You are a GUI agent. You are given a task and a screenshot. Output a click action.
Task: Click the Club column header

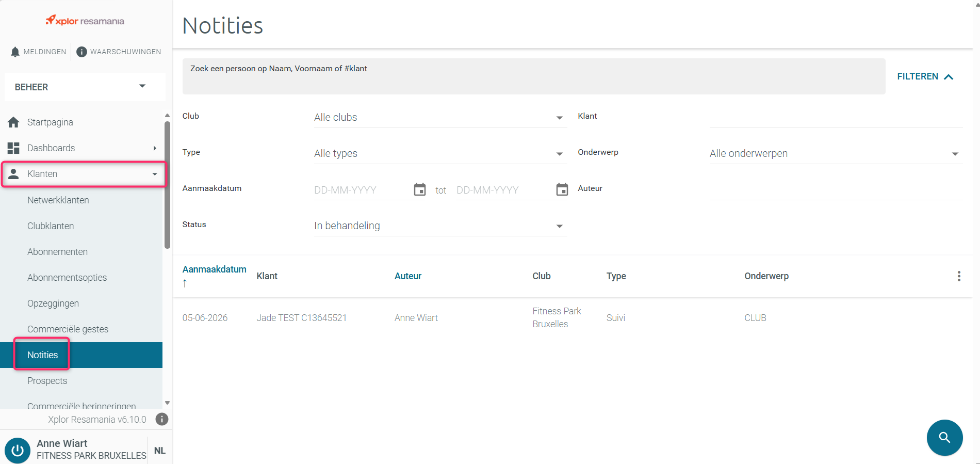point(542,276)
